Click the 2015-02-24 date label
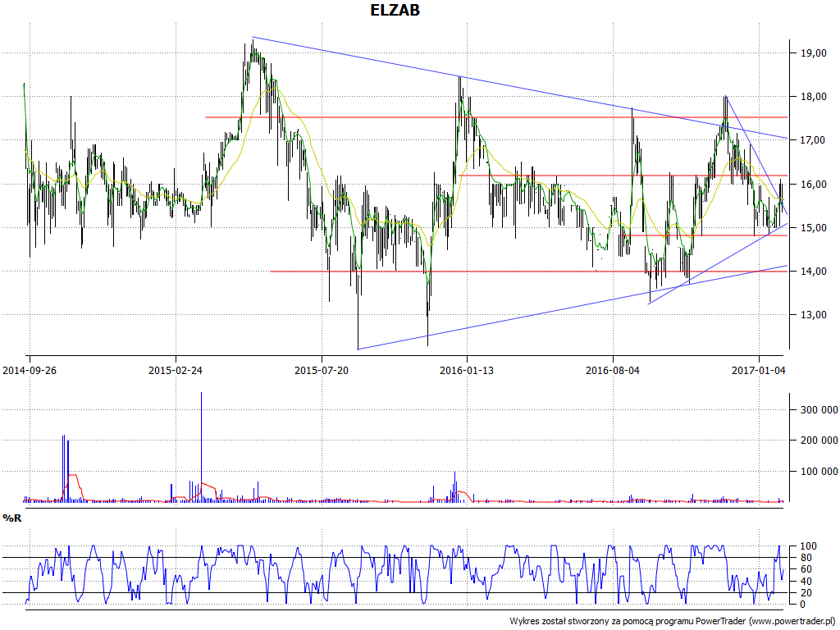 coord(176,370)
